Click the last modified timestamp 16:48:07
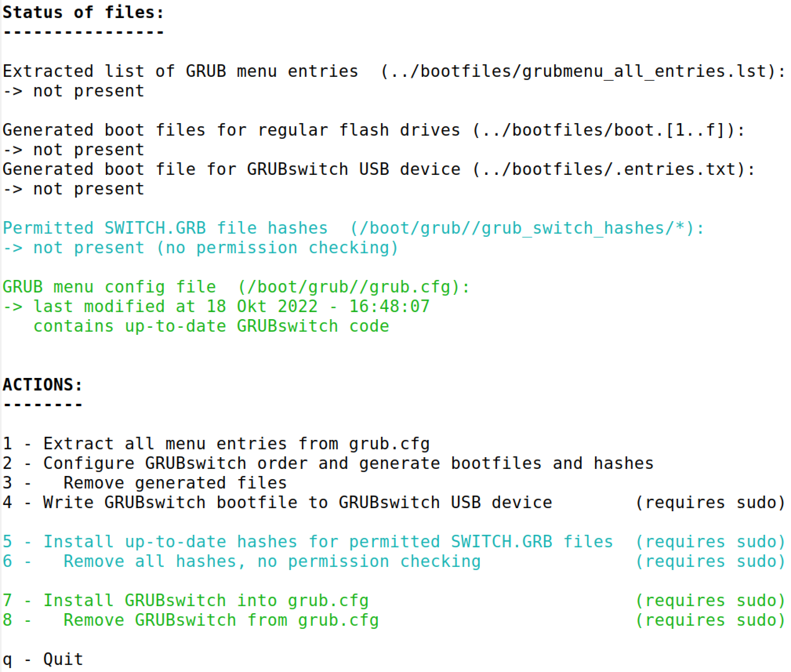Screen dimensions: 791x672 pyautogui.click(x=389, y=307)
